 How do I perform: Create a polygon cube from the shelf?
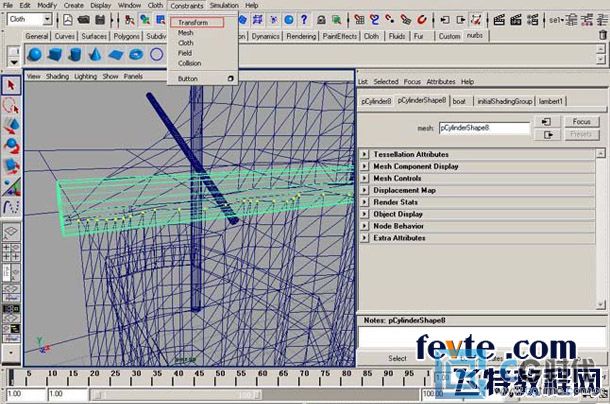tap(55, 54)
